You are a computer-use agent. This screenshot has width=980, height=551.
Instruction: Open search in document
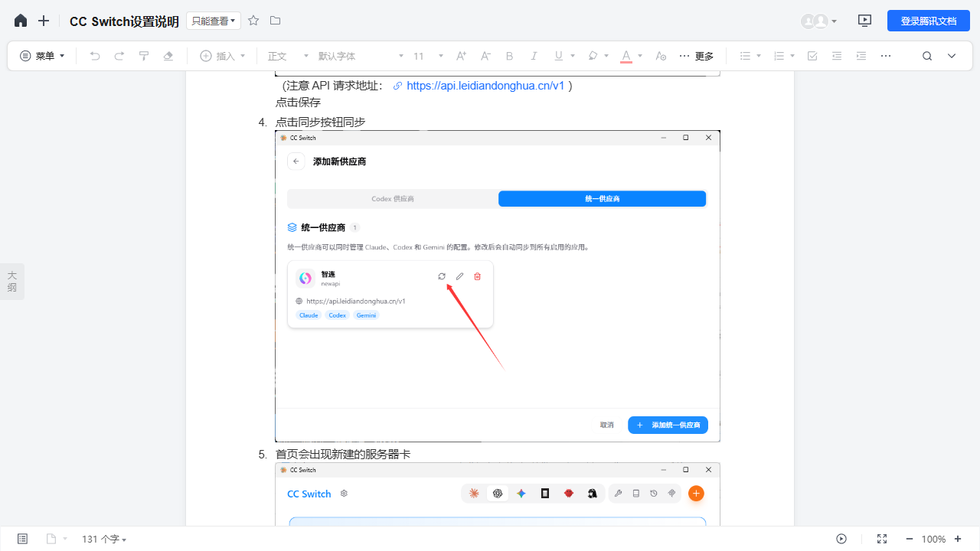coord(927,56)
